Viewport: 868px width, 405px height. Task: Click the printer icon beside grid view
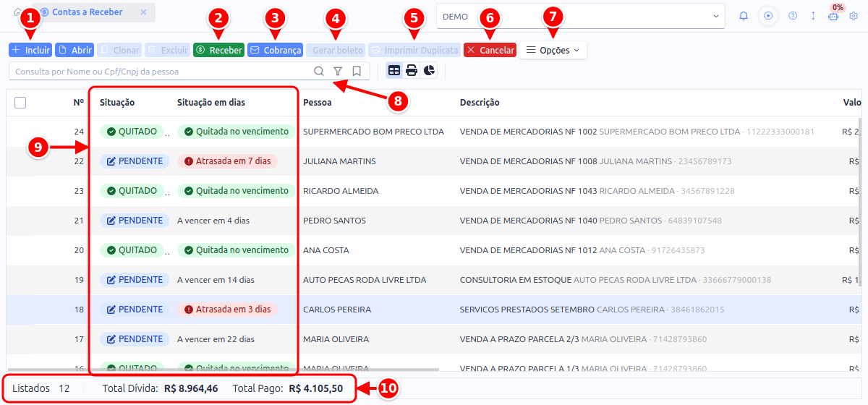point(412,70)
